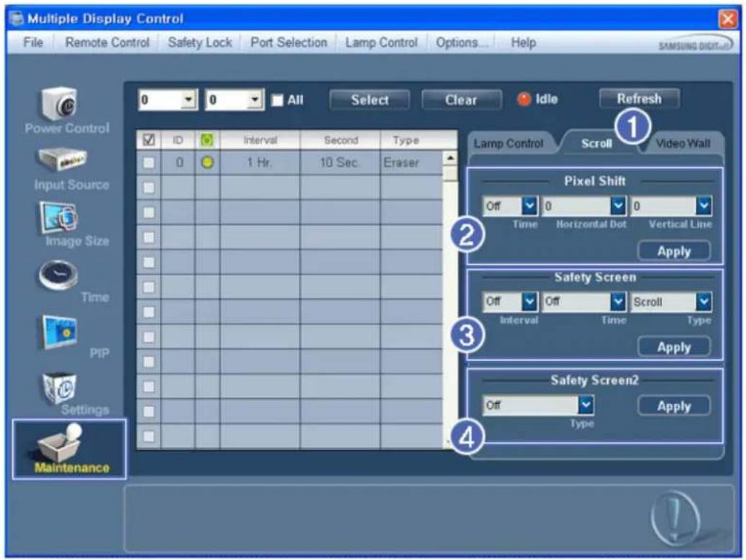Toggle the All checkbox
The width and height of the screenshot is (746, 560).
[x=277, y=101]
